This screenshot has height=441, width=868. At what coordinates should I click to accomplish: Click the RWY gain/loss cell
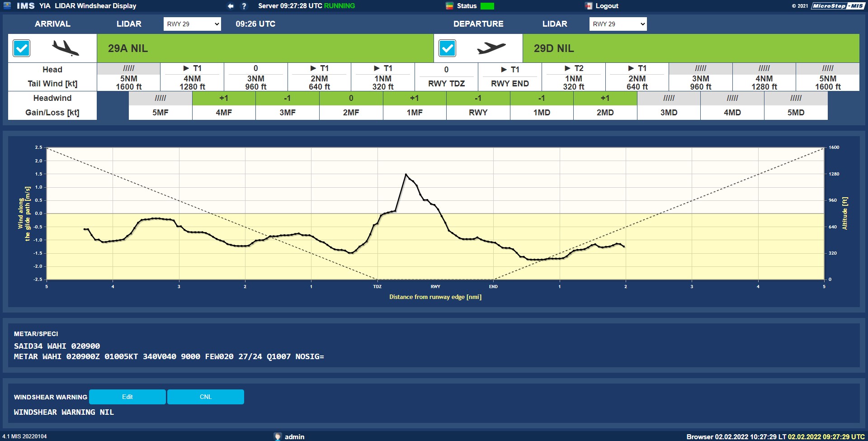click(x=478, y=105)
